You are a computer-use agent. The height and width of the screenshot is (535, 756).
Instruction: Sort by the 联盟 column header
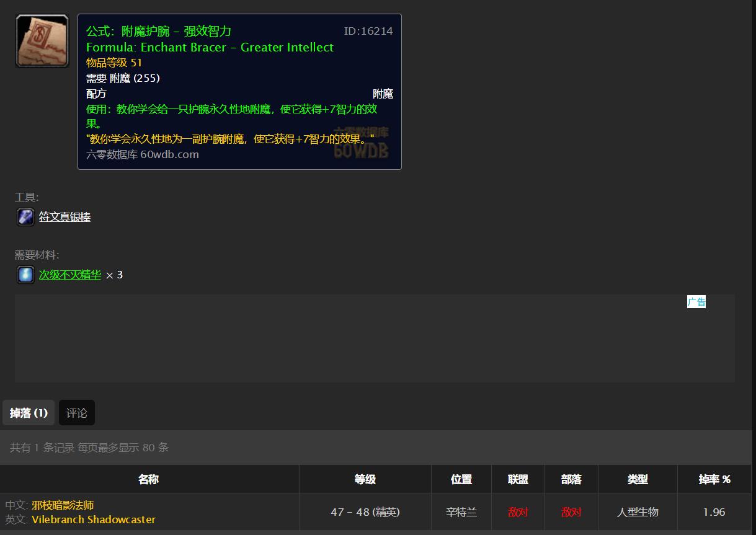coord(518,479)
